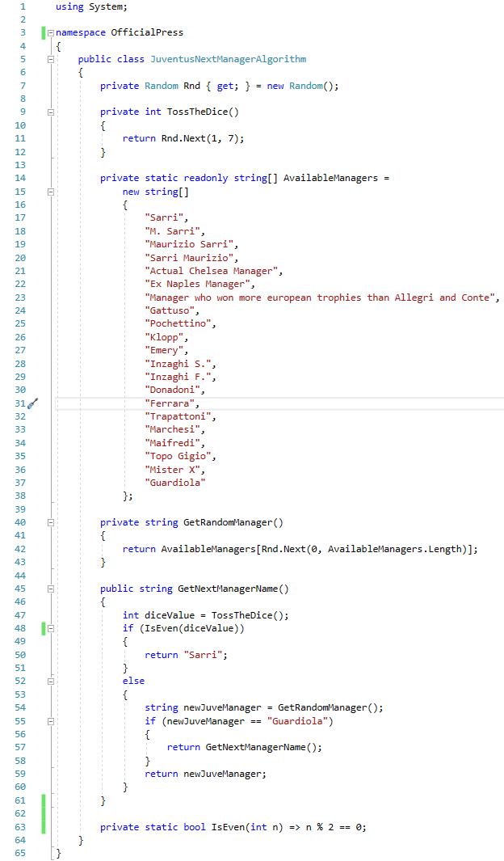
Task: Click the "Mister X" string
Action: point(172,470)
